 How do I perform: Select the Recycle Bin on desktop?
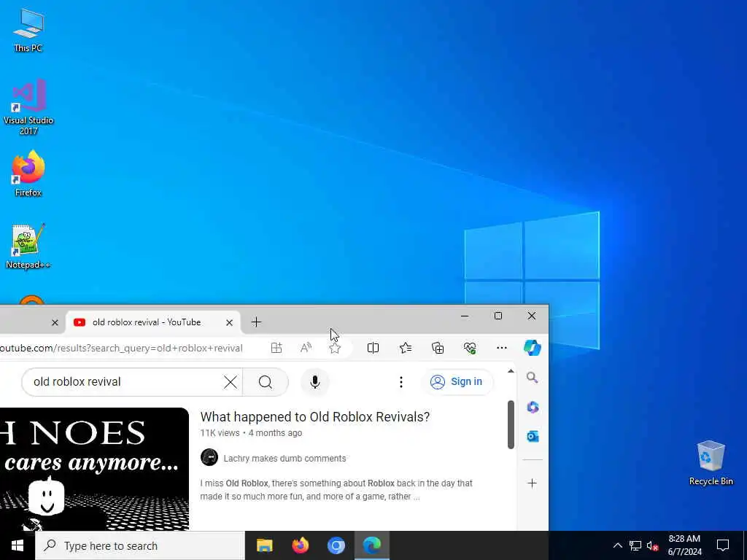(x=711, y=463)
